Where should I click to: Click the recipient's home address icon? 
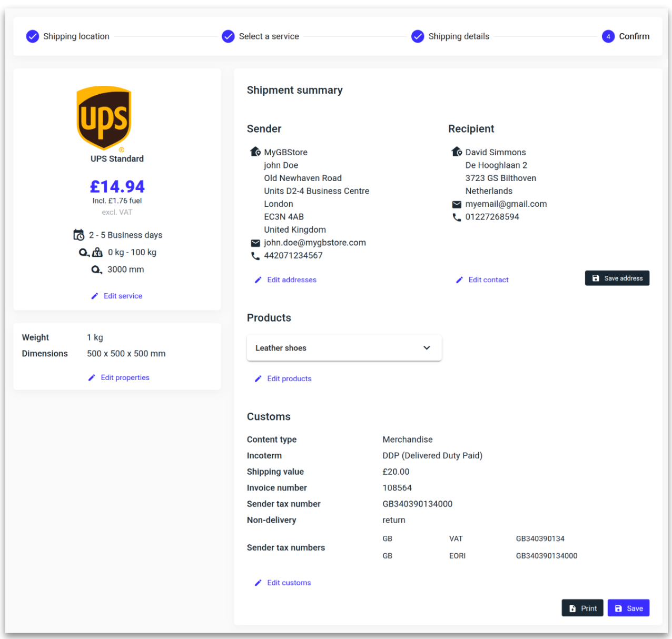[x=457, y=152]
